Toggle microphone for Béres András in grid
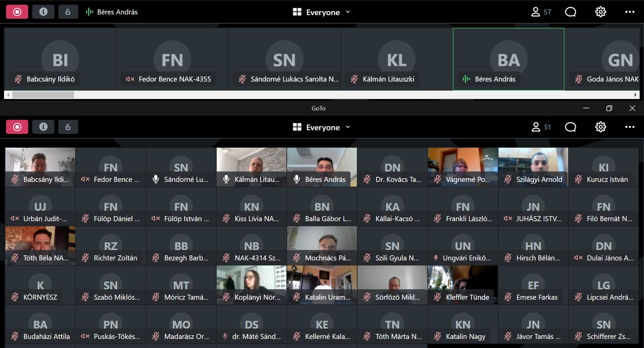 click(297, 179)
